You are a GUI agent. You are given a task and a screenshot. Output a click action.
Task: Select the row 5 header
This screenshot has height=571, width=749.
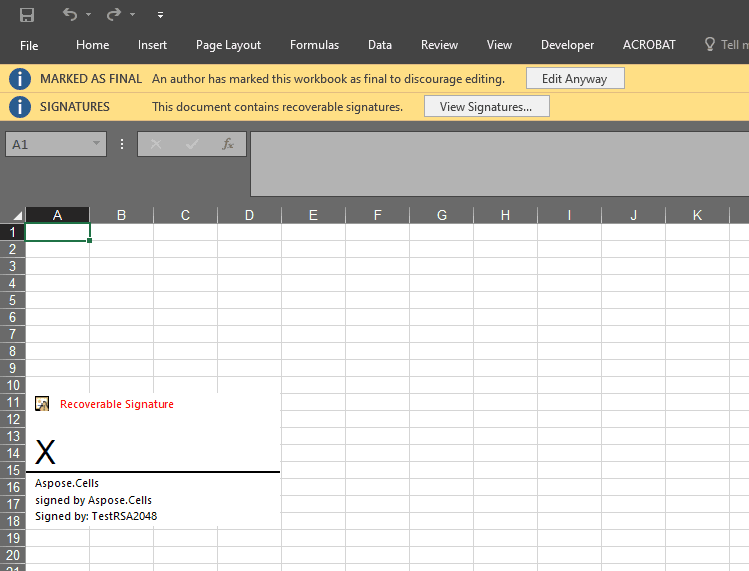13,300
